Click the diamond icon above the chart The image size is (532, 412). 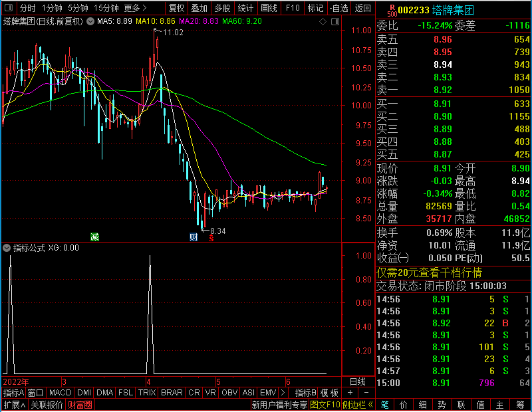click(323, 22)
